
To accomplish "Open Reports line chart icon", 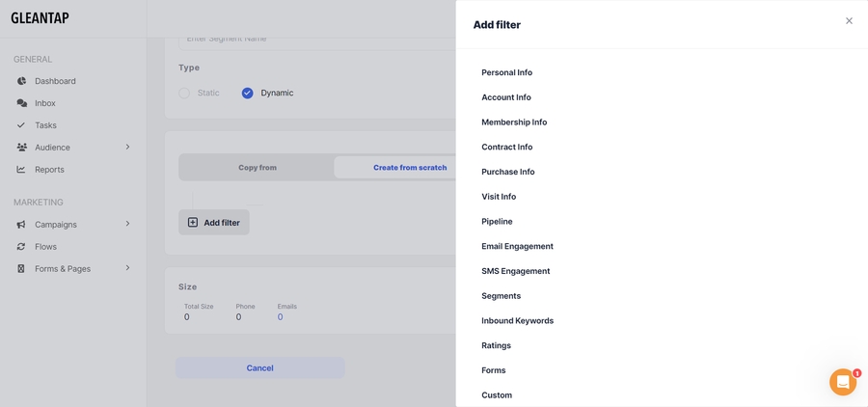I will pyautogui.click(x=21, y=170).
